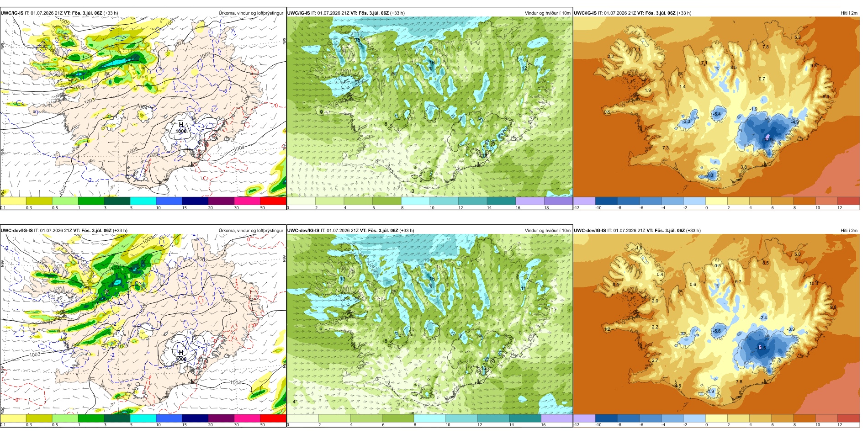The height and width of the screenshot is (434, 868).
Task: Click the 4 wind speed value on the UWC-dev map
Action: (294, 402)
